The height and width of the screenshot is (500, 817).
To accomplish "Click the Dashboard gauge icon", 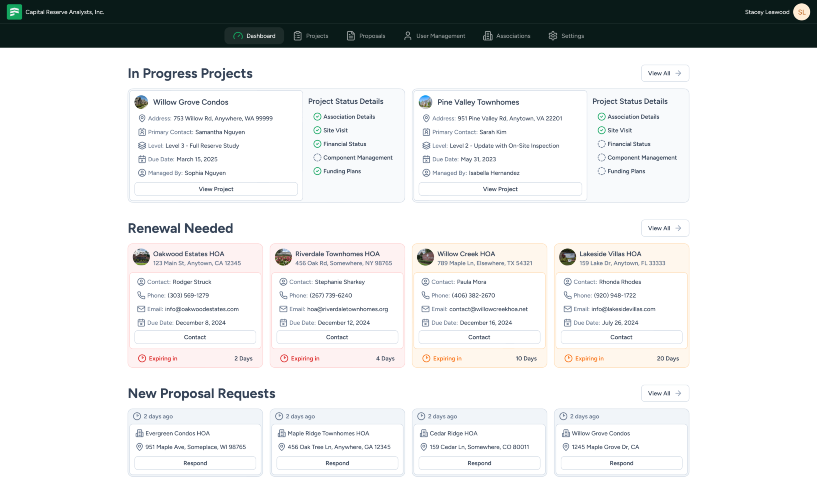I will (238, 36).
